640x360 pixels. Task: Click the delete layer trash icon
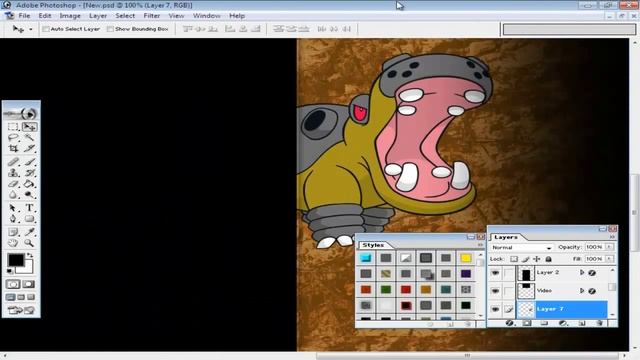click(599, 323)
